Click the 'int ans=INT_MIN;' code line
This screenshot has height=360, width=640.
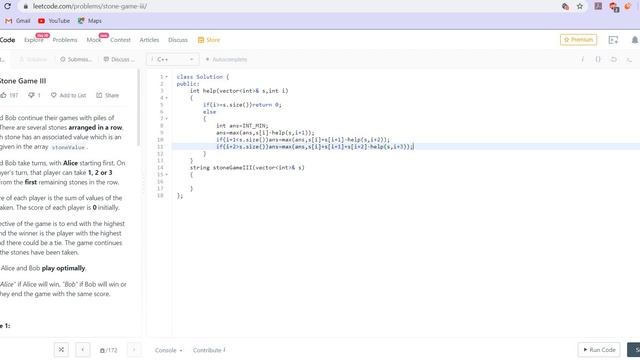point(242,126)
